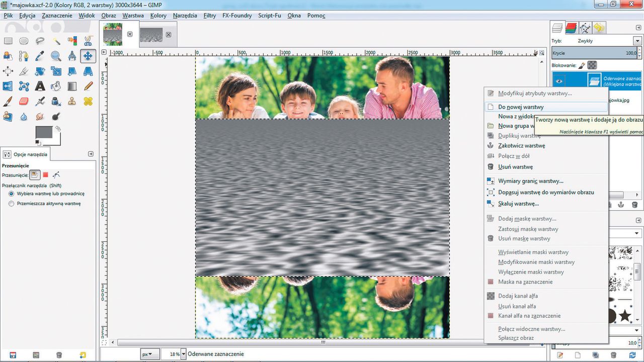Select the Alignment tool
Screen dimensions: 644x362
point(8,71)
